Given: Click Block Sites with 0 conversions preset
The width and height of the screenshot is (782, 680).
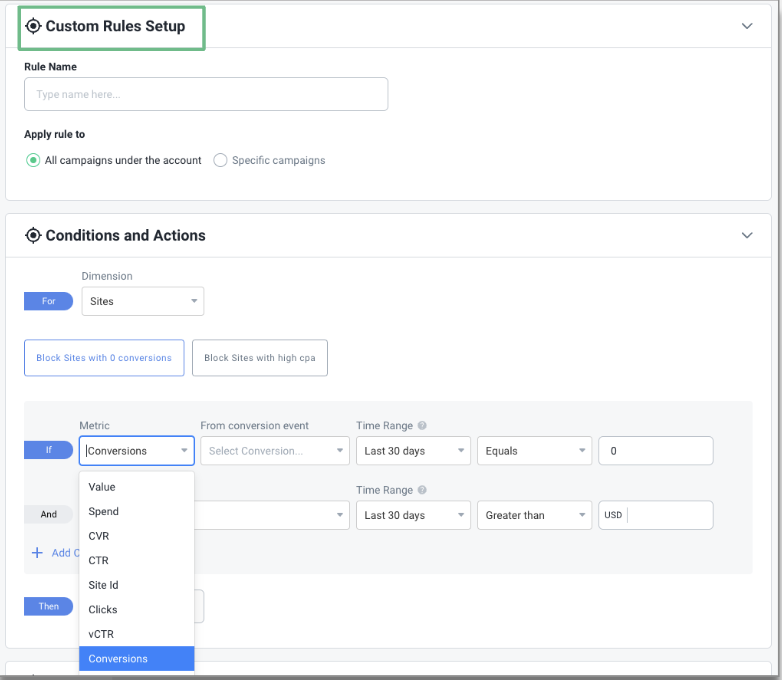Looking at the screenshot, I should pos(104,358).
